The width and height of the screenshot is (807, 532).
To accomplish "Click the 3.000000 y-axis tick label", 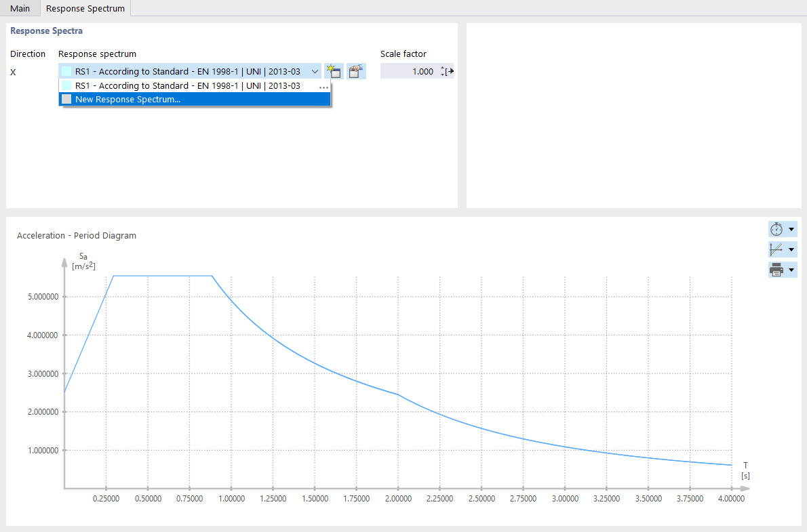I will tap(43, 374).
